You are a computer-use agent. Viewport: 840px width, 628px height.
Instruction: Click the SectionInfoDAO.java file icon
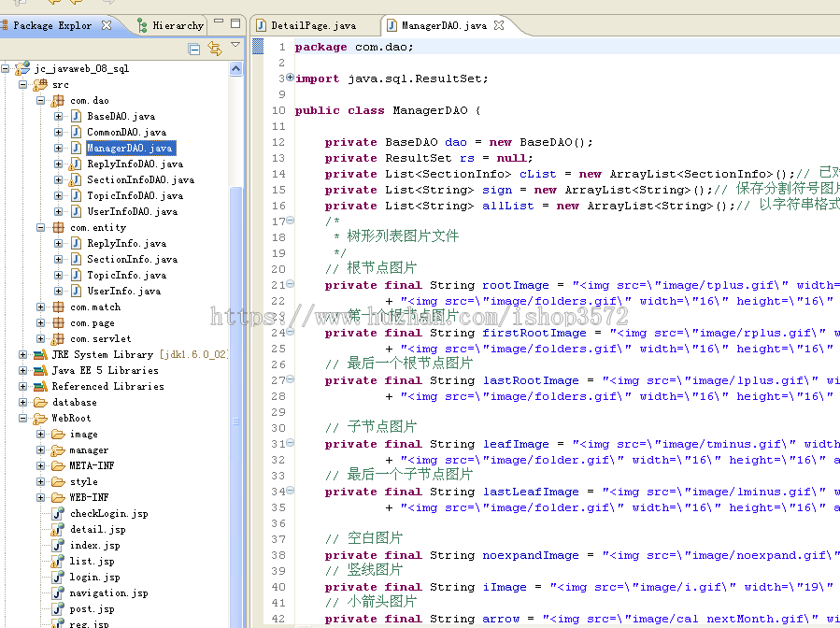pyautogui.click(x=76, y=179)
